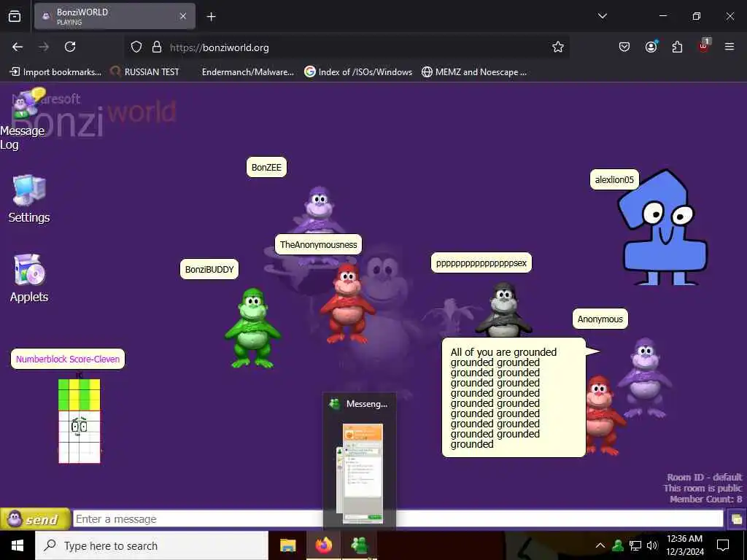Image resolution: width=747 pixels, height=560 pixels.
Task: Open the Firefox View icon
Action: pyautogui.click(x=15, y=17)
